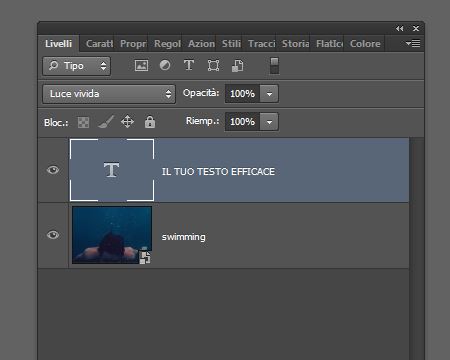450x360 pixels.
Task: Filter layers by shape layer icon
Action: [x=213, y=65]
